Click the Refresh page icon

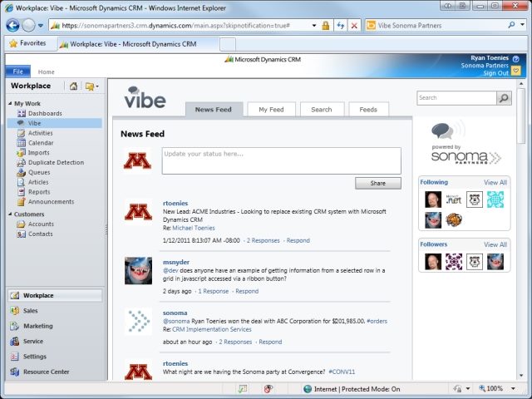341,26
